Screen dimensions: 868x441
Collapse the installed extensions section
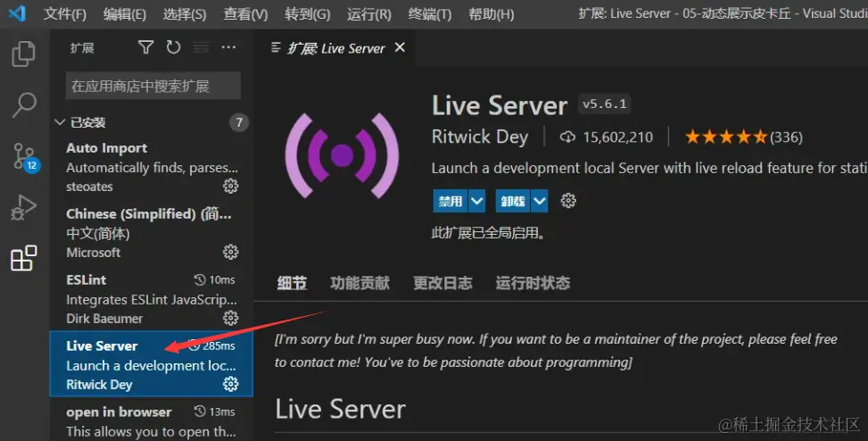click(60, 122)
